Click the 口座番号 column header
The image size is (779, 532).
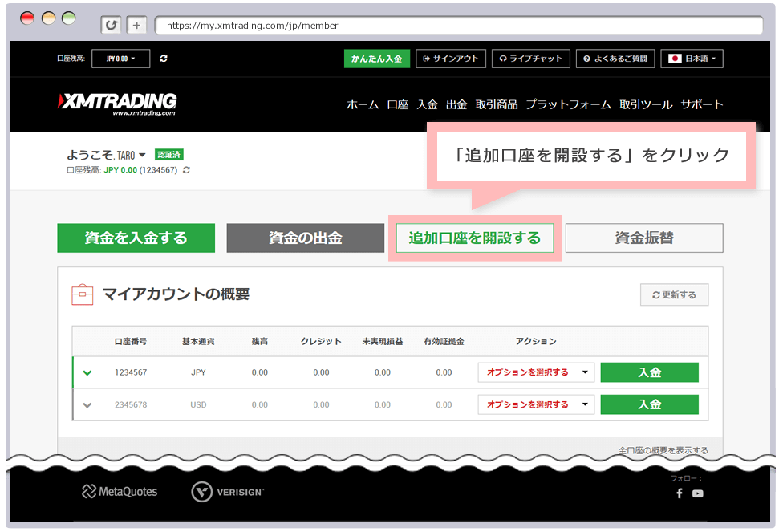131,342
